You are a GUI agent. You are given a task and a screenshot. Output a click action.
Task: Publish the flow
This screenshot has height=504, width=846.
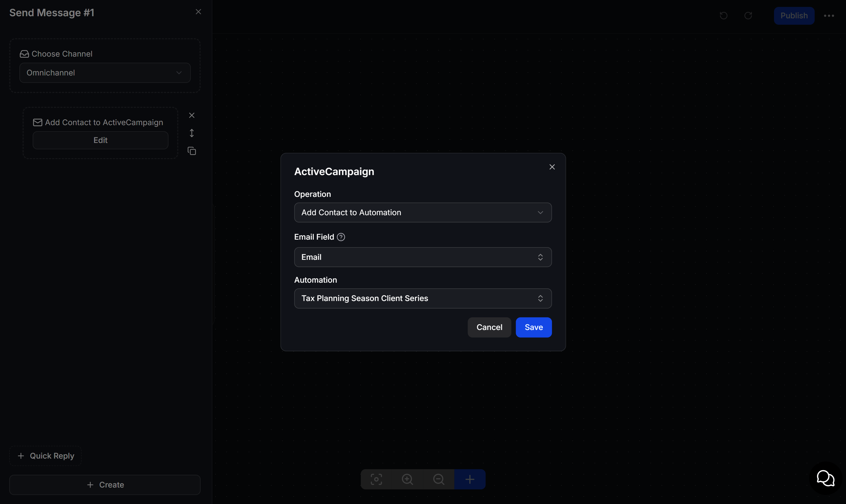point(794,16)
